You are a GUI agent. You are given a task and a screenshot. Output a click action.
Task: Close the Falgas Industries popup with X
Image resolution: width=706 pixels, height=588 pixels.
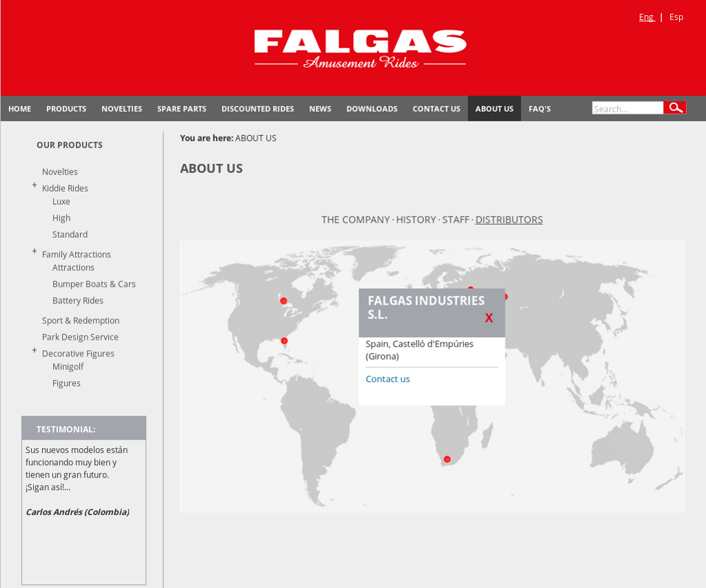point(489,318)
